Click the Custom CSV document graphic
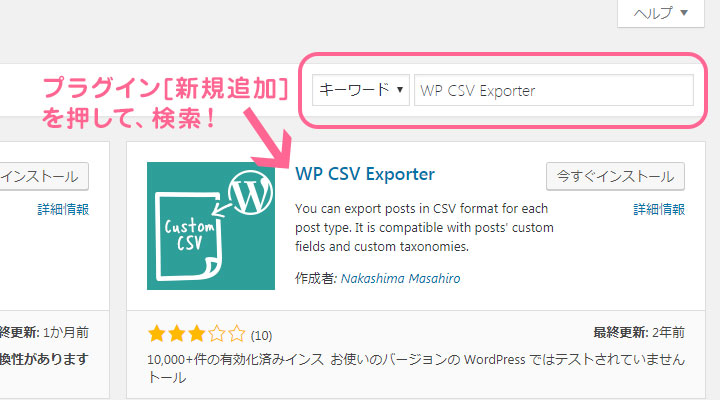This screenshot has width=720, height=400. pyautogui.click(x=189, y=236)
